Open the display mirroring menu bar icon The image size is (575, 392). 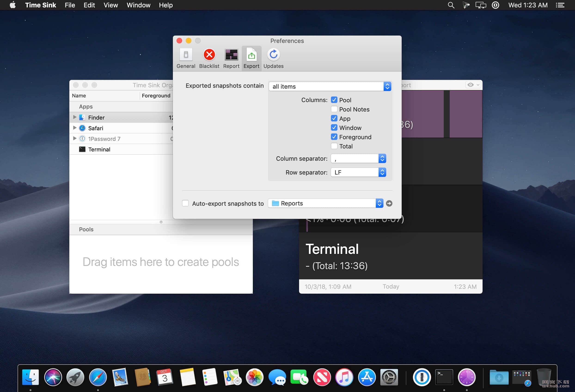[480, 5]
